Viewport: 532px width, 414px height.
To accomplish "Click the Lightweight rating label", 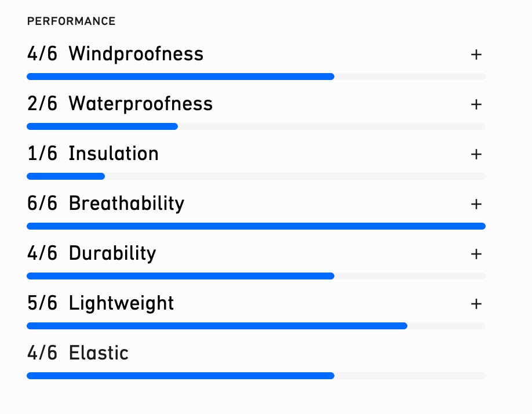I will [100, 304].
